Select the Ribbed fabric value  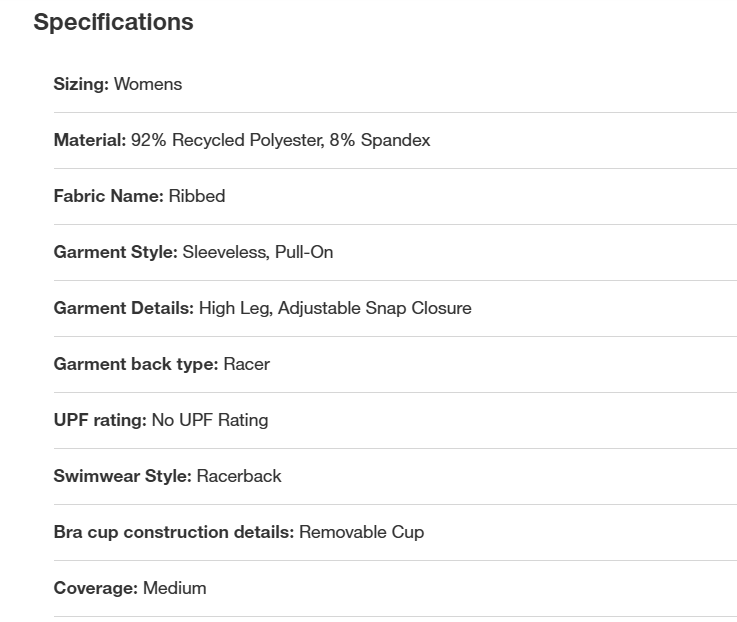click(x=197, y=196)
